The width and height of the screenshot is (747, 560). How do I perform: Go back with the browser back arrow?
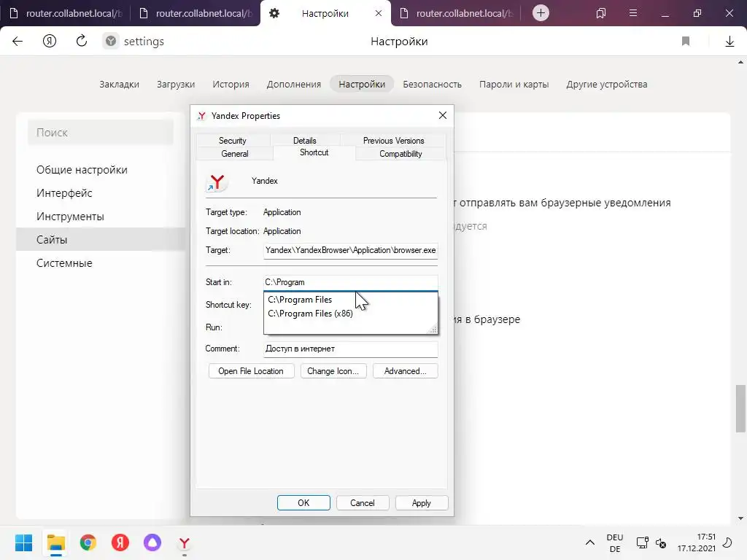point(18,42)
